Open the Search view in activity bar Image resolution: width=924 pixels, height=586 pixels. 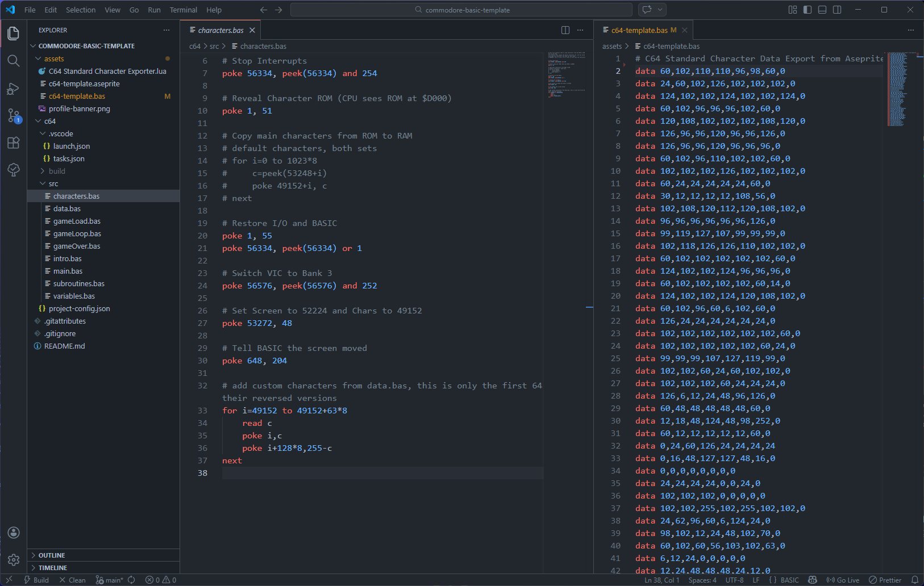point(14,61)
